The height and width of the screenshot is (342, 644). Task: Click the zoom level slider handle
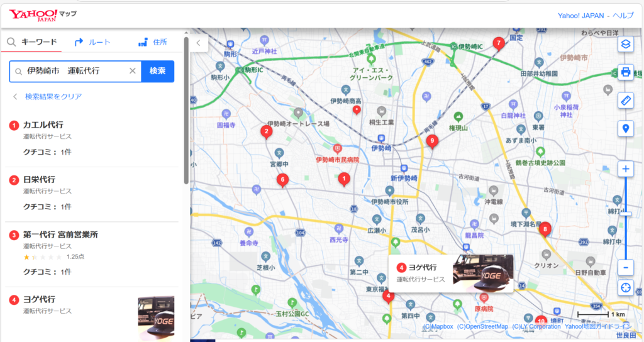point(626,214)
